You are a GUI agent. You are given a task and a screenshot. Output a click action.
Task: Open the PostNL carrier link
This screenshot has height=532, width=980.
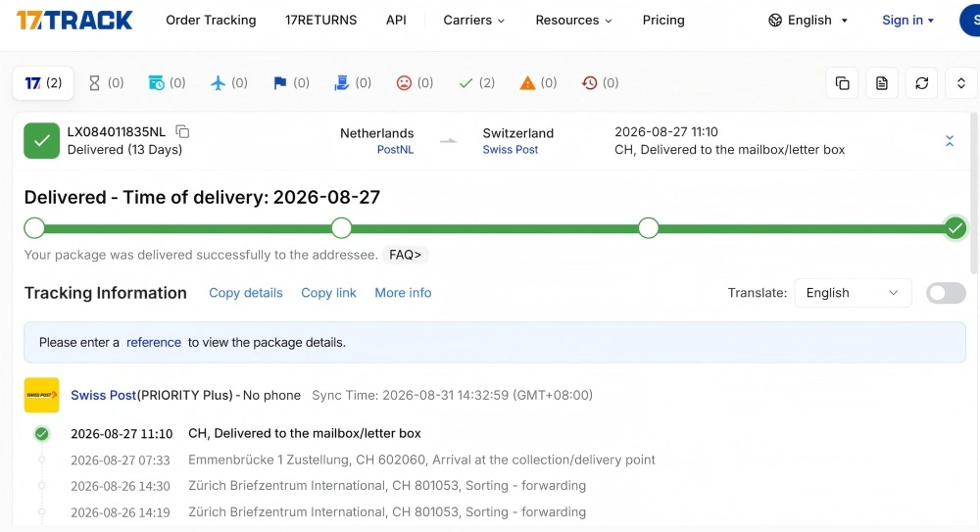(395, 149)
